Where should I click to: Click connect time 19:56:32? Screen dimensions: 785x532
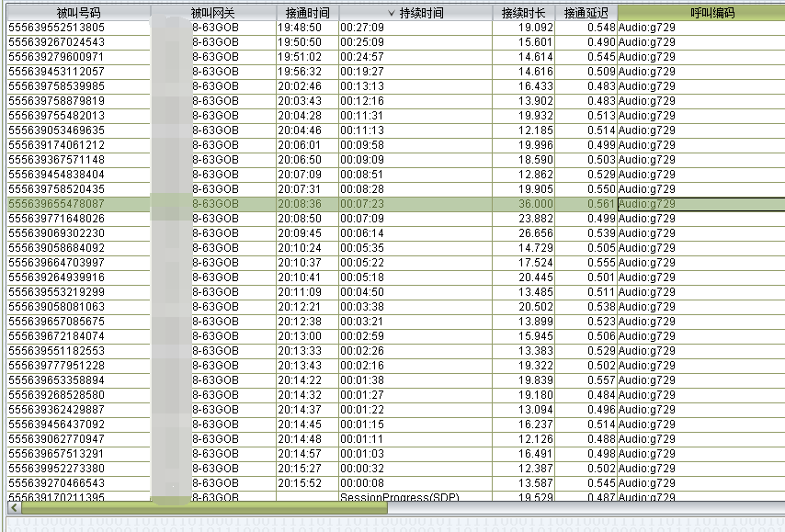click(300, 72)
